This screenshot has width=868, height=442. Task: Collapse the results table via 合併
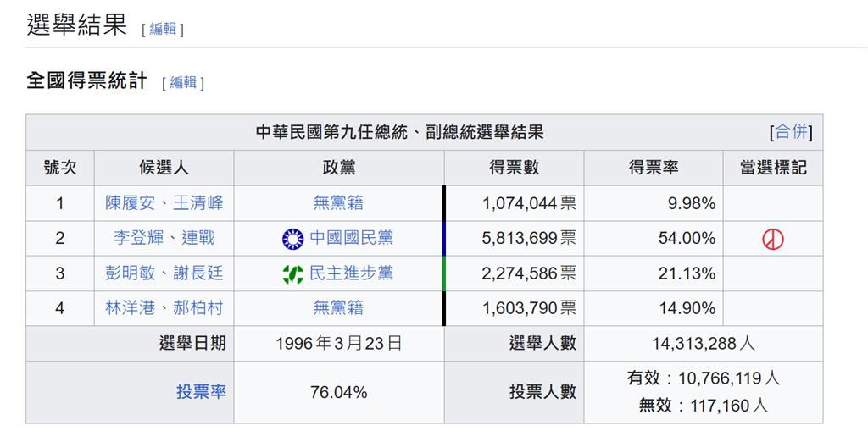(x=791, y=132)
